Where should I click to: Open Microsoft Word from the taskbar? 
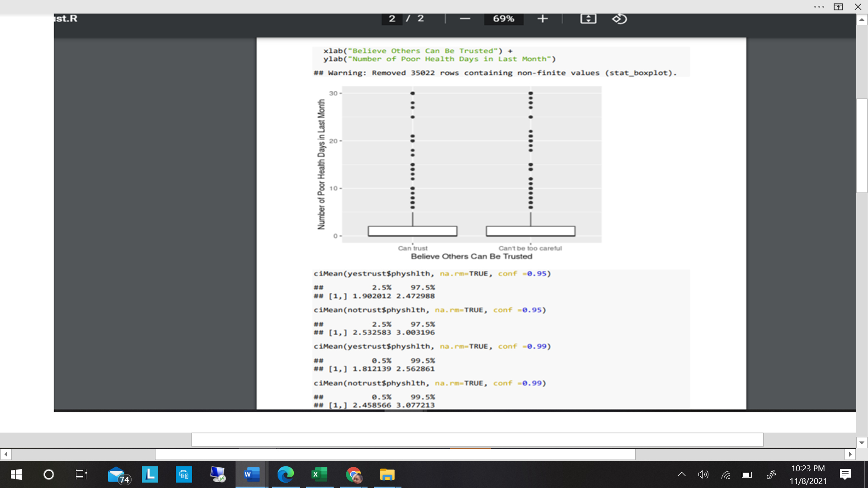[x=251, y=474]
